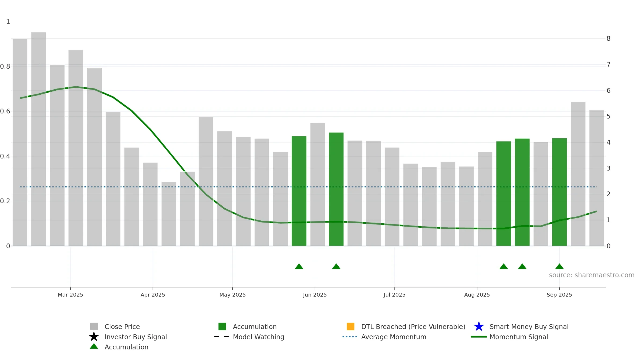Image resolution: width=644 pixels, height=362 pixels.
Task: Click the 'Close Price' legend label
Action: (x=122, y=327)
